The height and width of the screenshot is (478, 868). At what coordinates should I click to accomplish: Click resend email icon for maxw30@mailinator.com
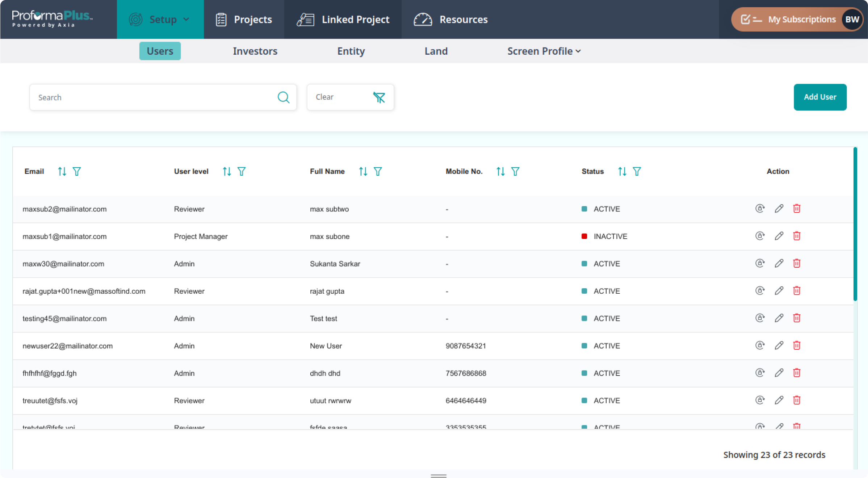760,263
